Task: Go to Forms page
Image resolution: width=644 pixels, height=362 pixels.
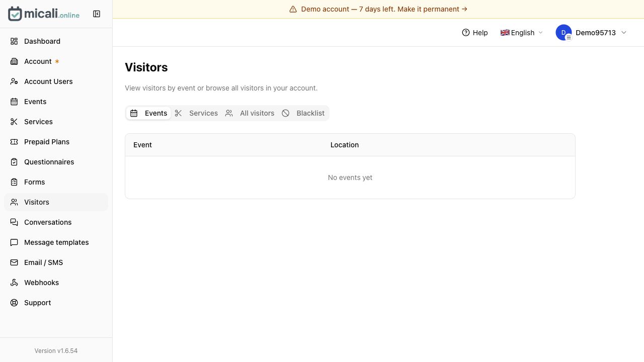Action: 56,182
